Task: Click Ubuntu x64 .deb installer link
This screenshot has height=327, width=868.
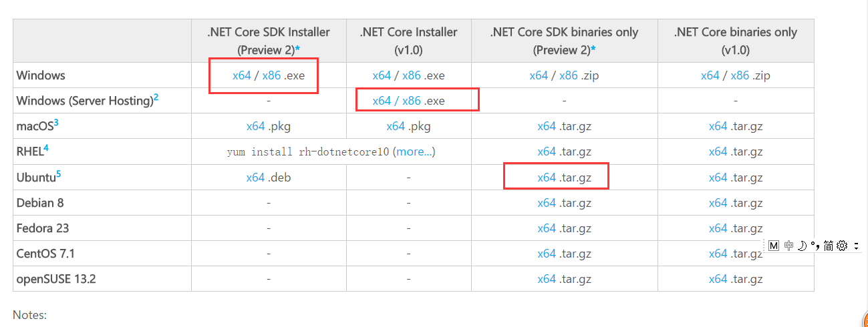Action: point(255,178)
